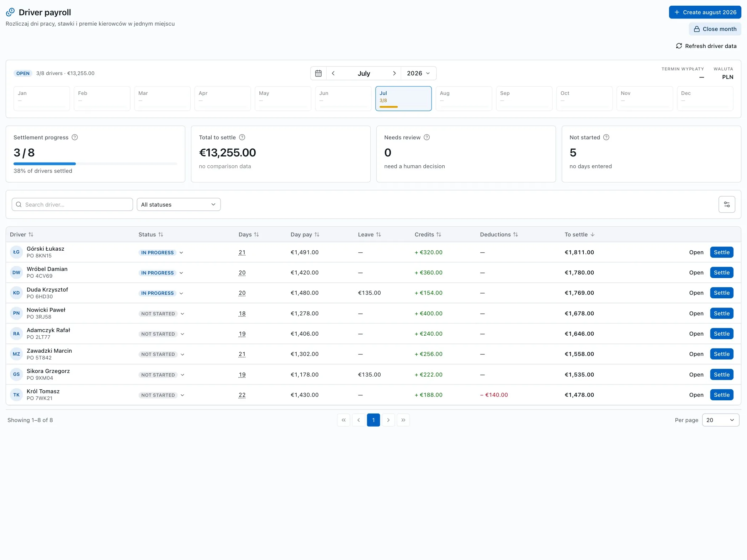Go to previous results page
This screenshot has height=560, width=747.
tap(359, 420)
